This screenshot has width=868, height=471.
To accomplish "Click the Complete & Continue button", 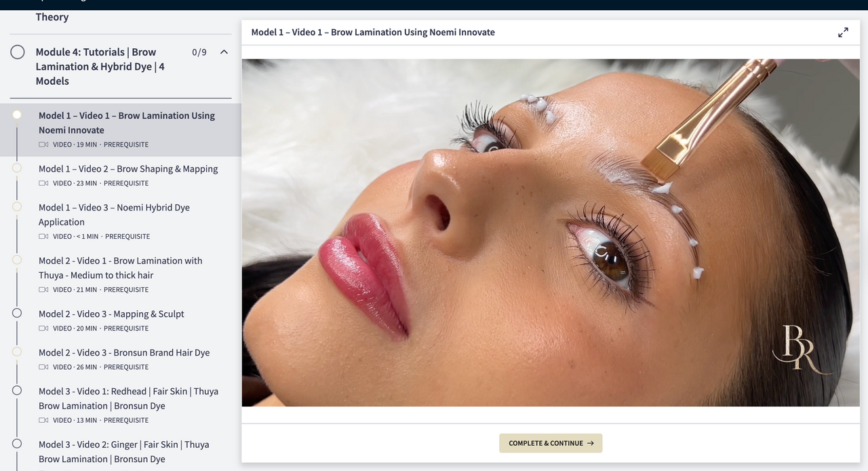I will click(551, 443).
